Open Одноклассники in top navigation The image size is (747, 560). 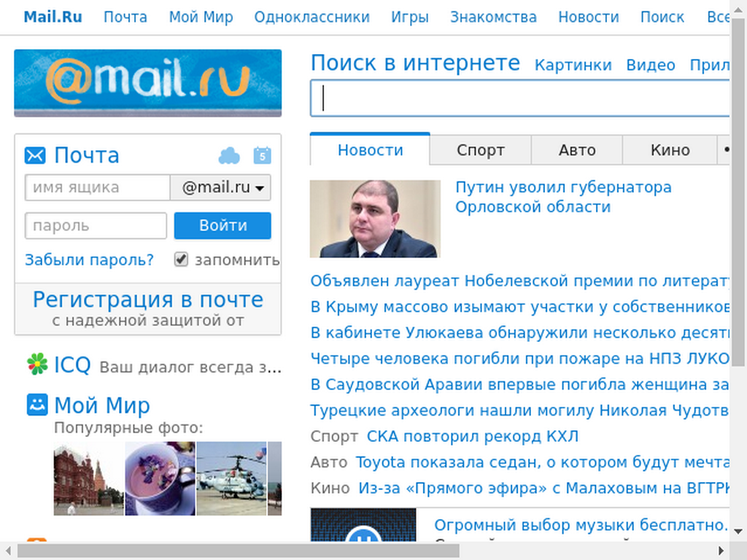(x=312, y=17)
